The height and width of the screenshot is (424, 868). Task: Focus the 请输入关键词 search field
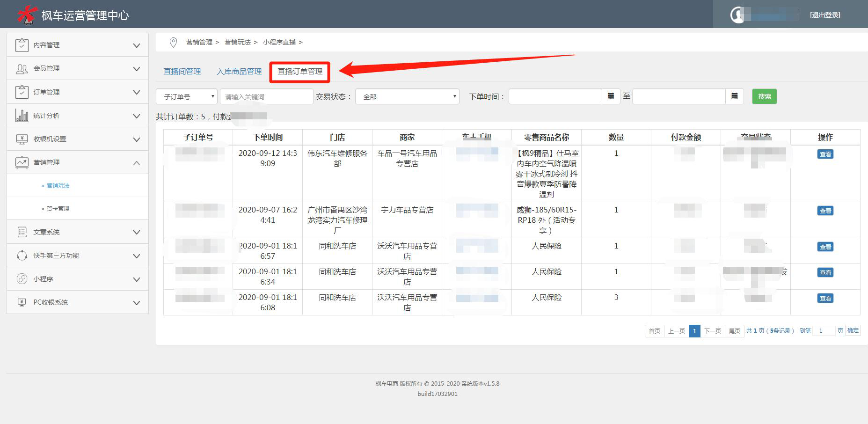tap(266, 96)
